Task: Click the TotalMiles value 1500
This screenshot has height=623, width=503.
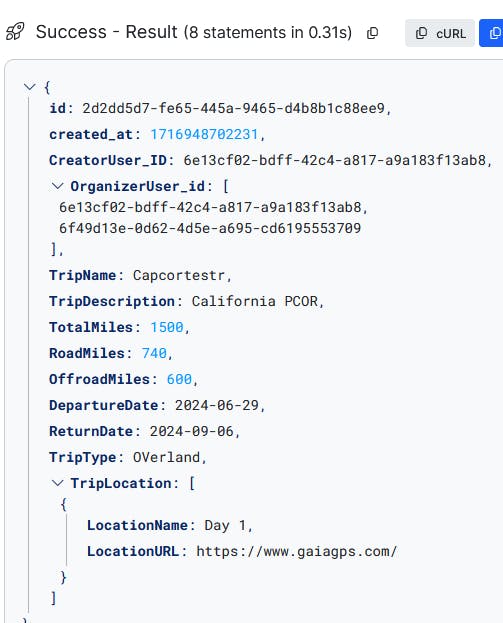Action: (167, 327)
